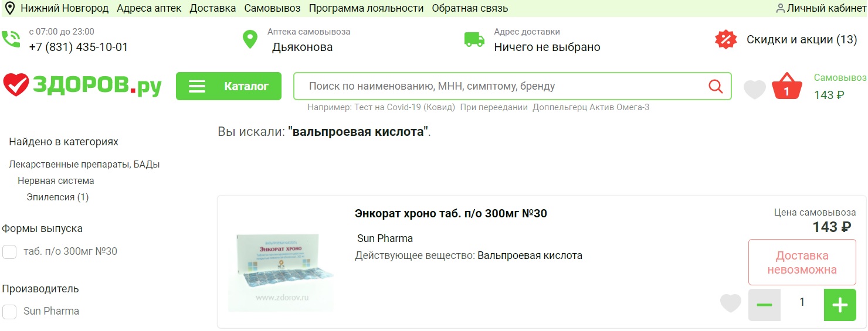868x331 pixels.
Task: Open the Каталог menu
Action: (x=229, y=87)
